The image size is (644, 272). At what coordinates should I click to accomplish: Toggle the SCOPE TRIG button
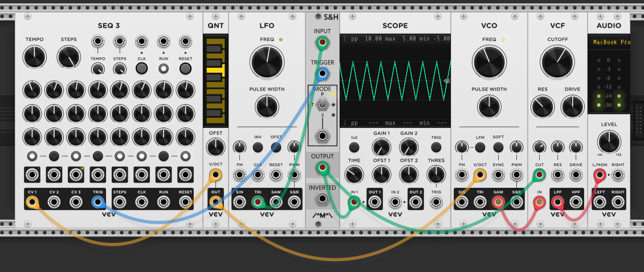click(x=436, y=147)
